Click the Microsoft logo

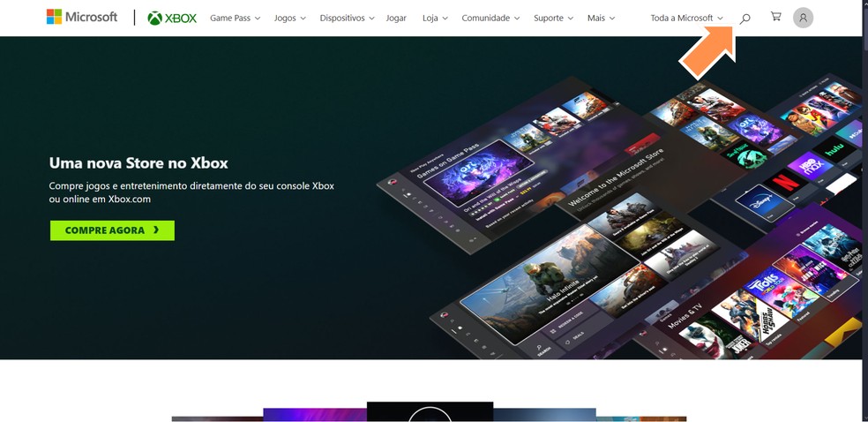82,17
